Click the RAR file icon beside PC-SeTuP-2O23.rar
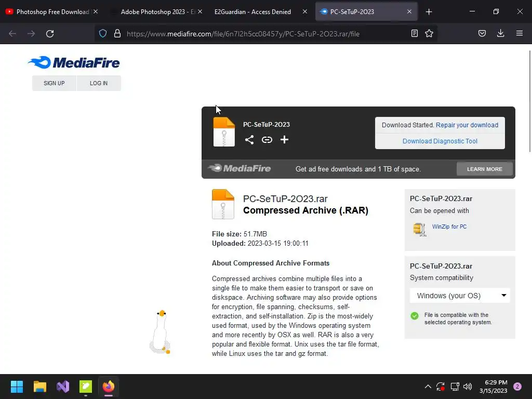This screenshot has height=399, width=532. pos(223,204)
